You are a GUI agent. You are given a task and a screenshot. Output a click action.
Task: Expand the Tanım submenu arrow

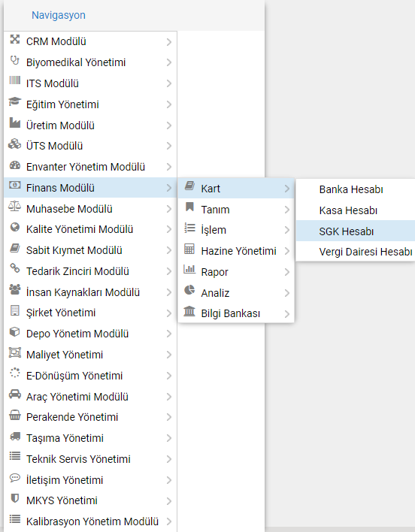point(286,210)
